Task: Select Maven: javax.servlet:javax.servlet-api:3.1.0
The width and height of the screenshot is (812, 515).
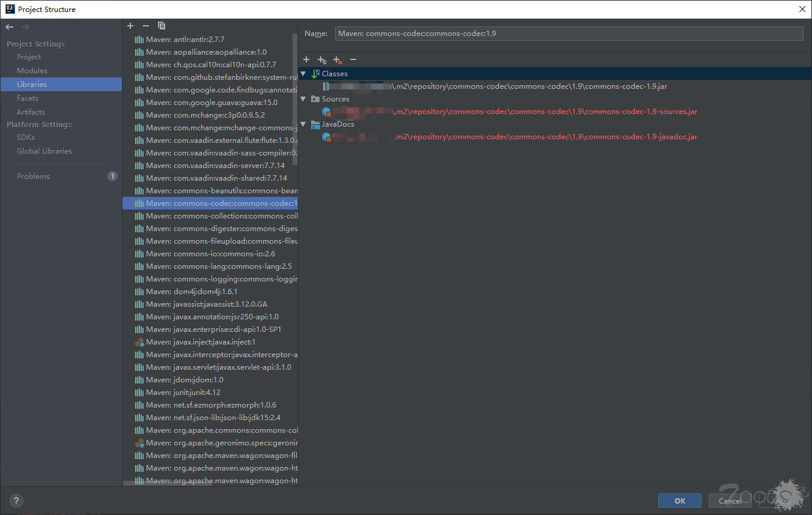Action: pyautogui.click(x=210, y=367)
